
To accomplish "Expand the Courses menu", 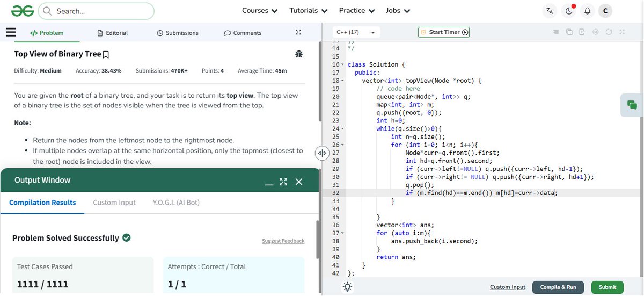I will coord(260,11).
